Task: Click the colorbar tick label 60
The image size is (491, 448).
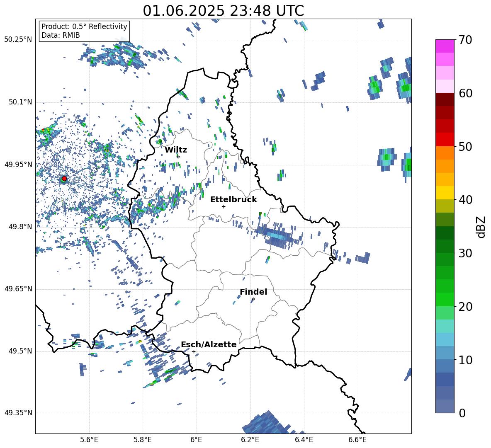Action: [465, 93]
